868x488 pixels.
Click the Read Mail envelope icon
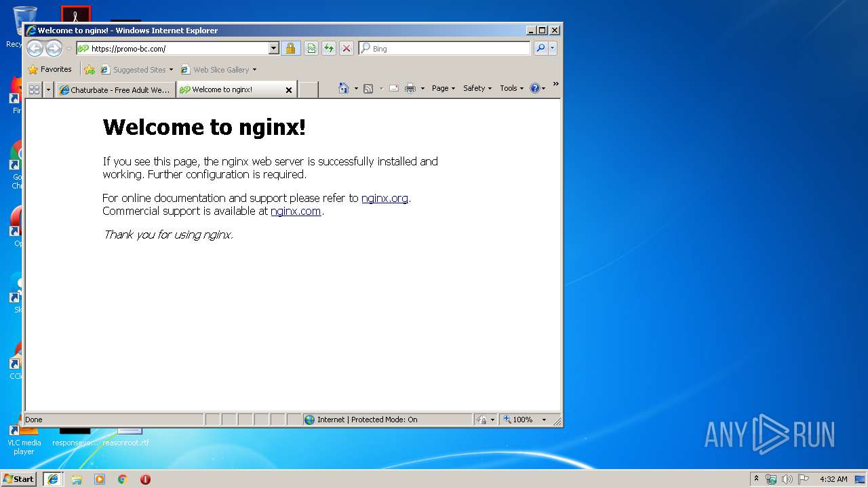[393, 88]
